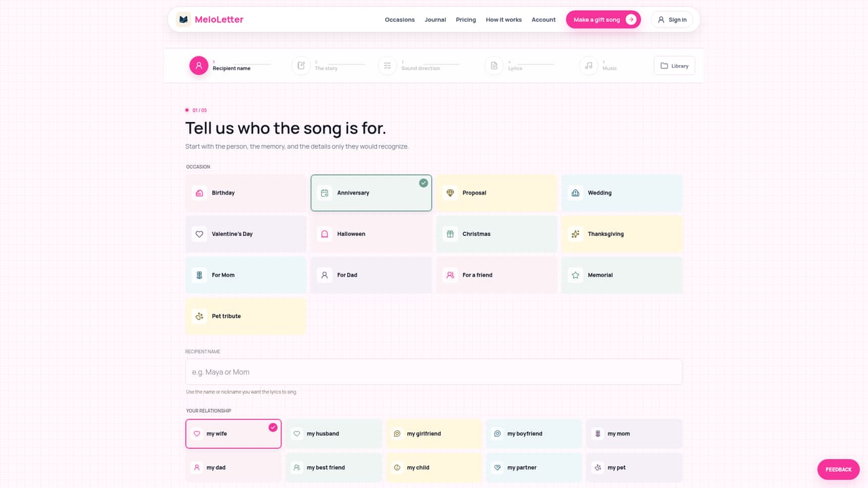Go to the Sound direction step icon
Screen dimensions: 868x488
pos(387,66)
